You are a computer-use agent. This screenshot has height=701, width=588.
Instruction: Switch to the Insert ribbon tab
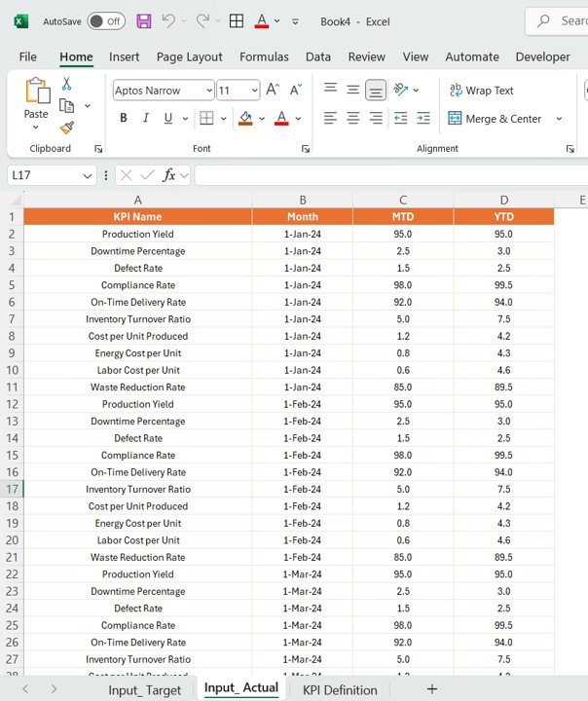tap(124, 56)
